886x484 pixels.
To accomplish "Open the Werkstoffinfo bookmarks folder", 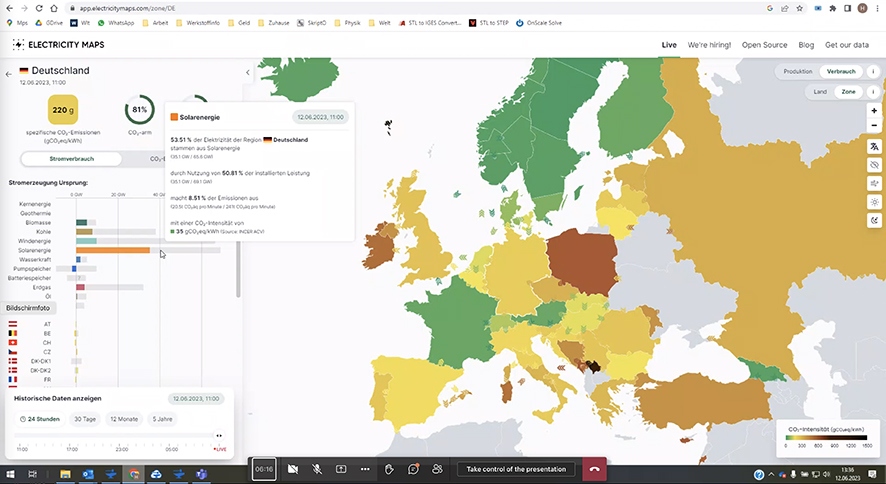I will click(x=198, y=23).
